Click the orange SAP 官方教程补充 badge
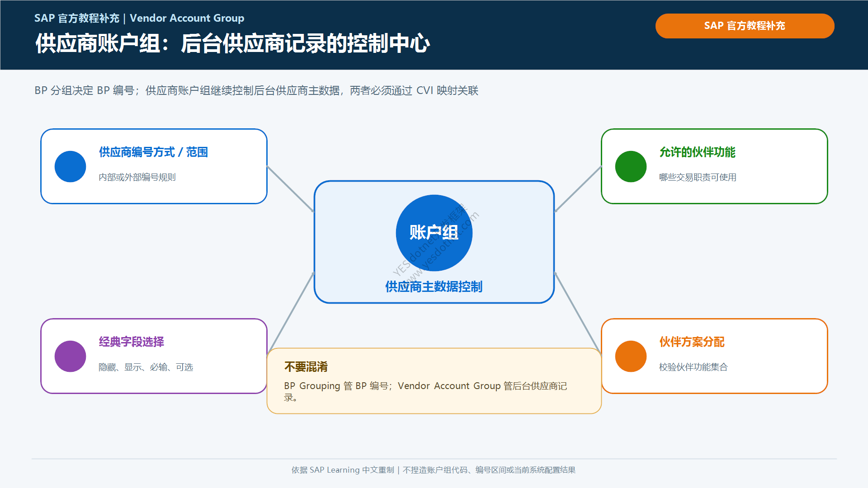 745,26
